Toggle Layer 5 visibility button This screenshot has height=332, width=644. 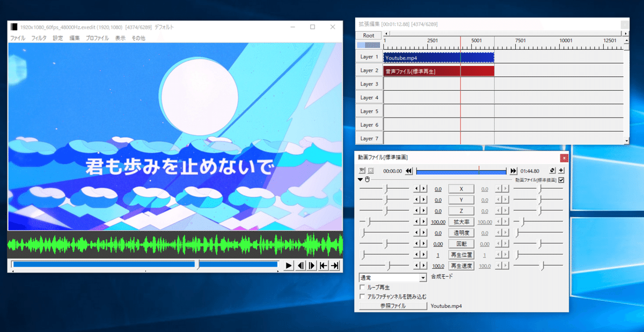coord(369,111)
